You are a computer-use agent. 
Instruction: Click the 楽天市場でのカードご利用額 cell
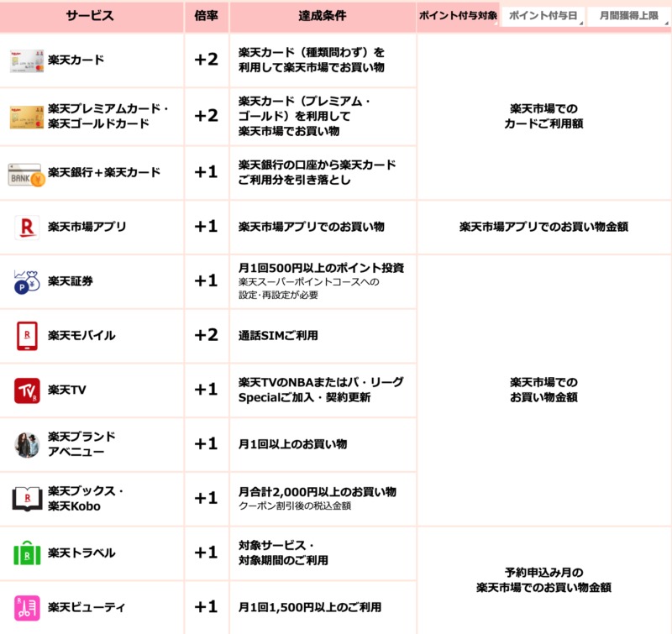543,116
